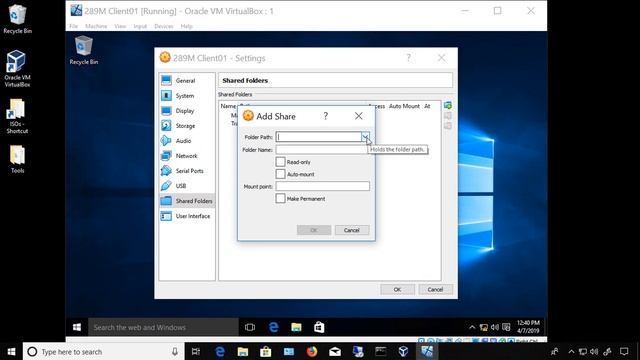The height and width of the screenshot is (360, 640).
Task: Open the People icon in the host tray
Action: [555, 351]
